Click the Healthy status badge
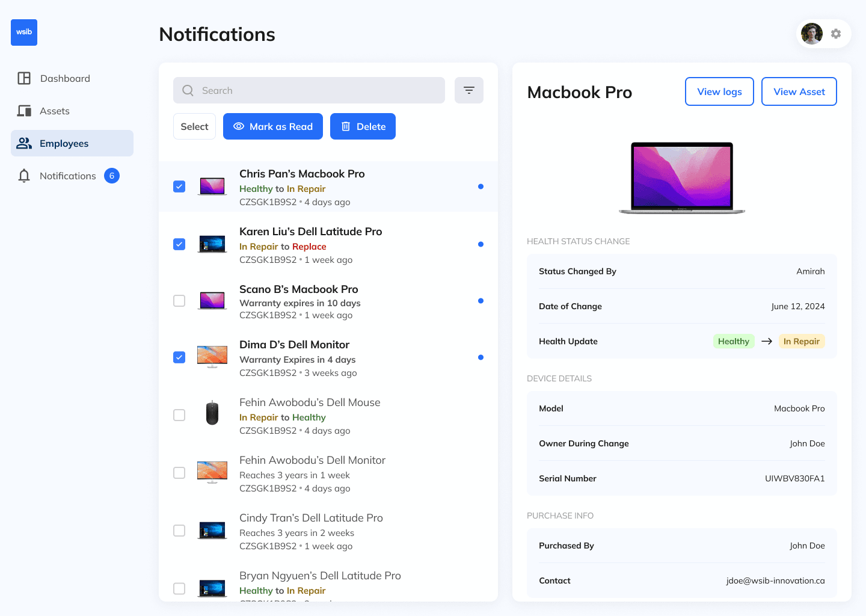Viewport: 866px width, 616px height. tap(734, 341)
